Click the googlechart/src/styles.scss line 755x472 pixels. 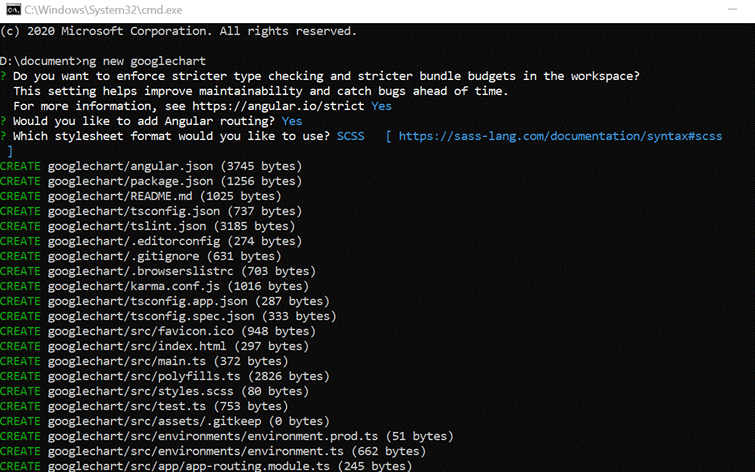click(x=155, y=391)
